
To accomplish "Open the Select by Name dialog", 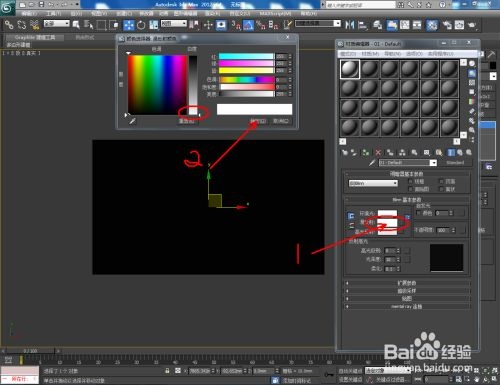I will (88, 25).
